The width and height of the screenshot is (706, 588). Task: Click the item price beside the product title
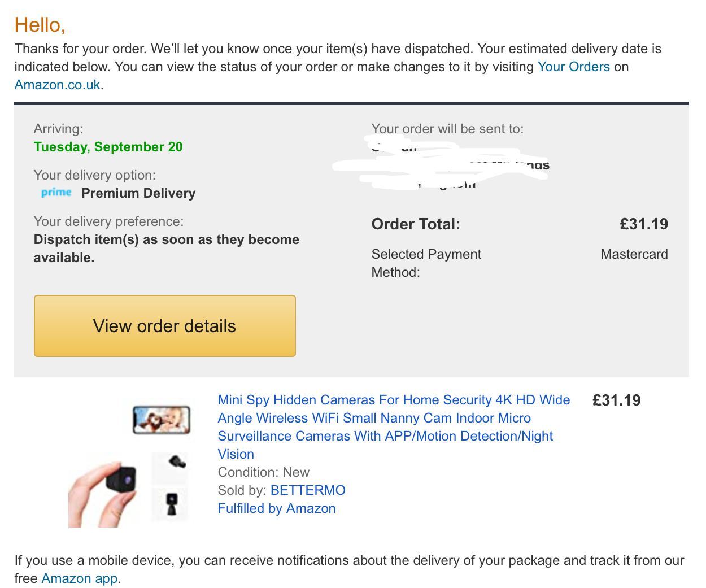[x=616, y=400]
